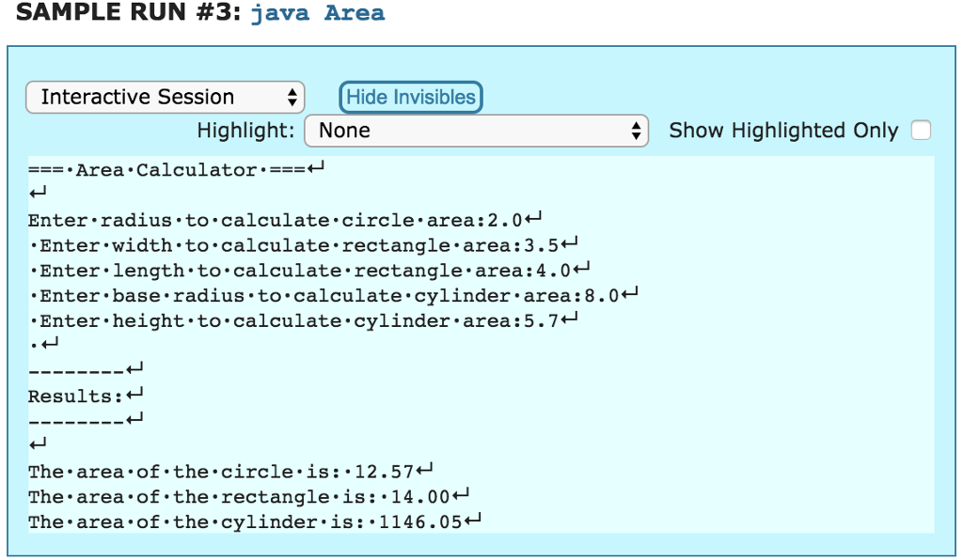The height and width of the screenshot is (560, 963).
Task: Select the circle area result line 12.57
Action: [x=226, y=471]
